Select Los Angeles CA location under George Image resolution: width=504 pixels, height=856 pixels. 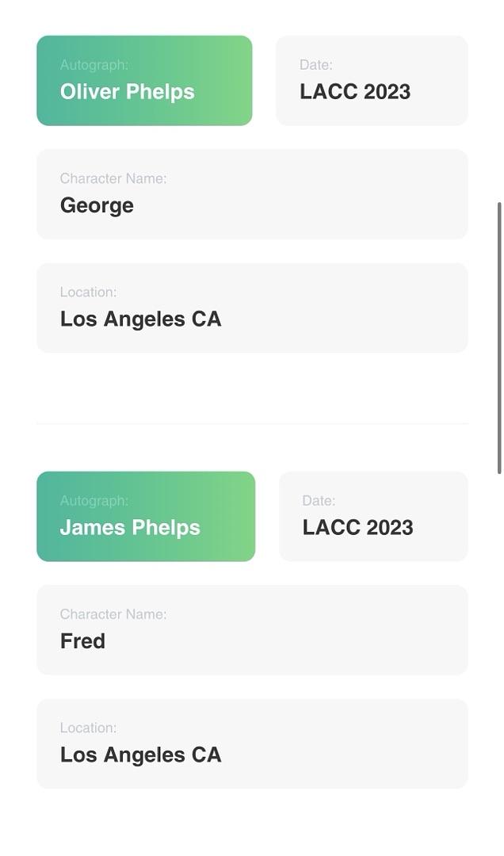(x=140, y=319)
